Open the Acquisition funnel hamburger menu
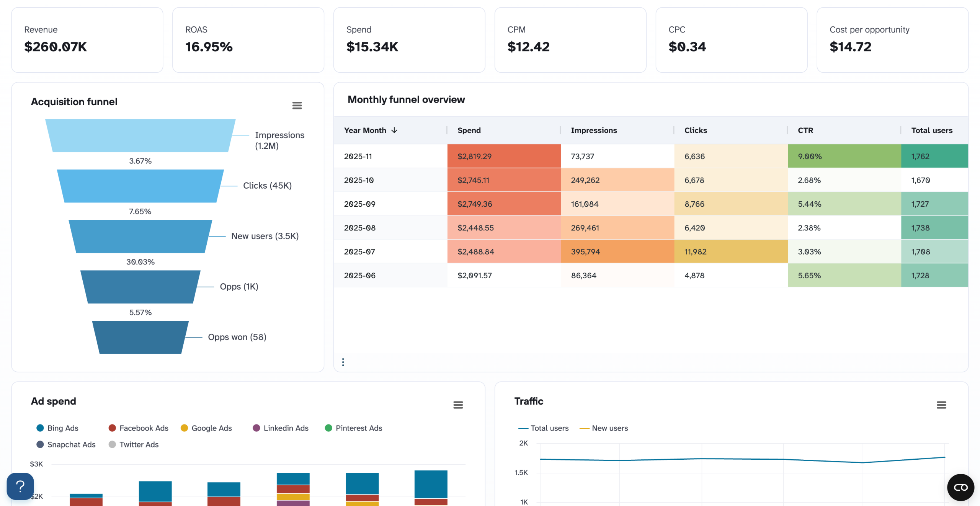 pos(297,105)
